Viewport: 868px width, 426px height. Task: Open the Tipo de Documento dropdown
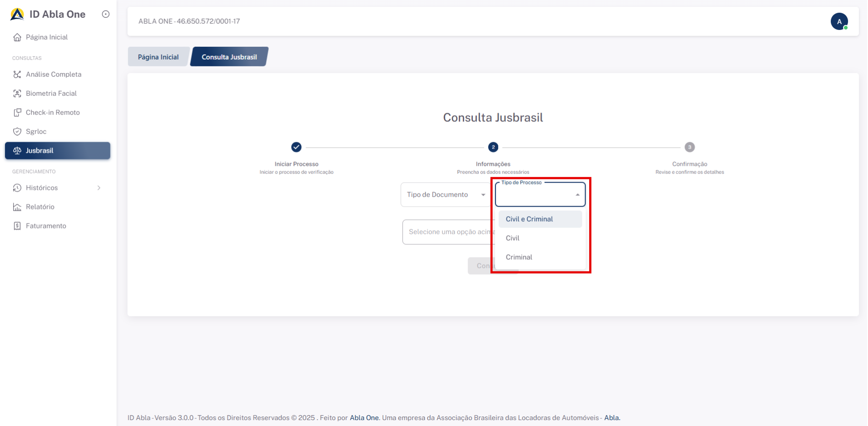pos(445,195)
